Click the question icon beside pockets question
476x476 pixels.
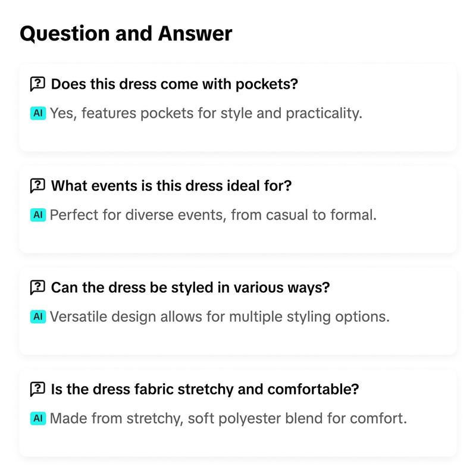click(37, 84)
